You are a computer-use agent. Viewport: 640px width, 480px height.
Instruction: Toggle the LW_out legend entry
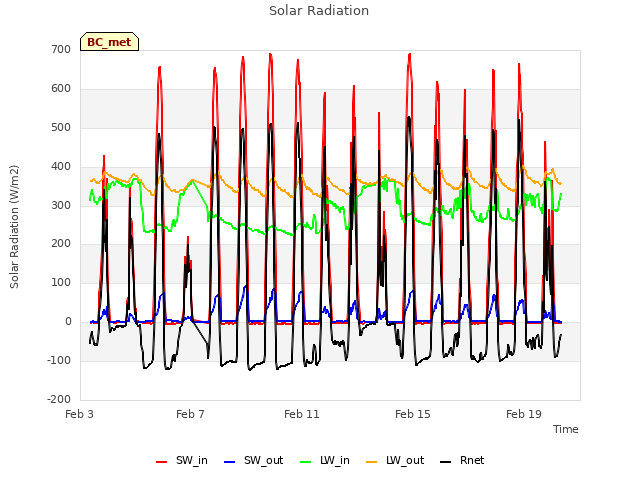click(x=395, y=461)
